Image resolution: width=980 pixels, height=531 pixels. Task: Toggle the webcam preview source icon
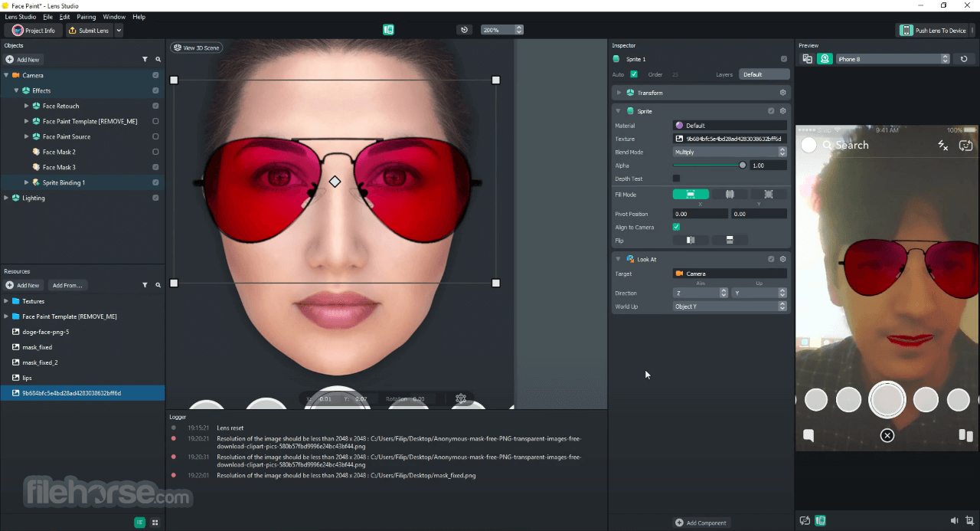[825, 59]
